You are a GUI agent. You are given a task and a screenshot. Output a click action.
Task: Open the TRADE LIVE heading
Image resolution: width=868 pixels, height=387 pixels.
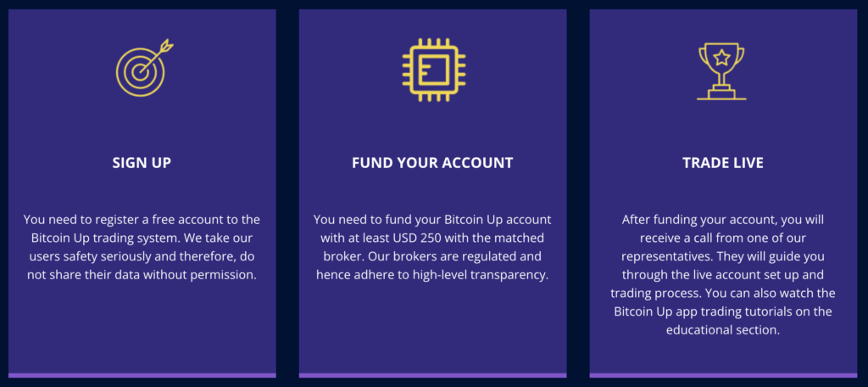click(723, 163)
